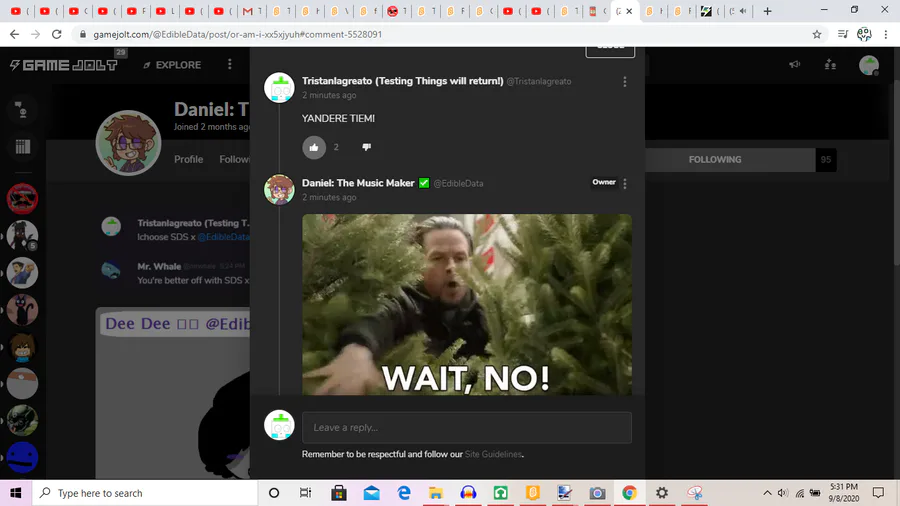
Task: Open your account avatar menu
Action: tap(869, 65)
